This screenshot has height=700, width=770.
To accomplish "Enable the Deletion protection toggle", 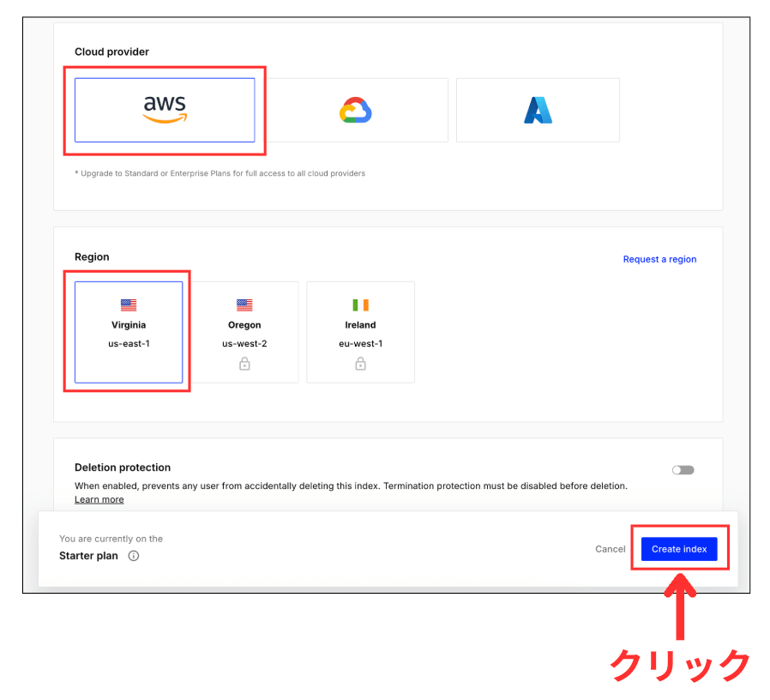I will [x=683, y=469].
